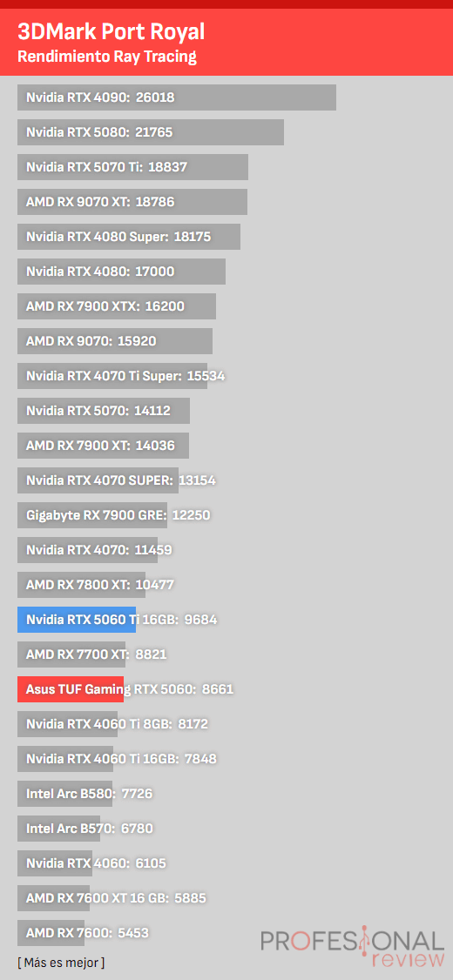The width and height of the screenshot is (453, 980).
Task: Select the Nvidia RTX 4060 Ti 8GB bar
Action: pos(68,724)
